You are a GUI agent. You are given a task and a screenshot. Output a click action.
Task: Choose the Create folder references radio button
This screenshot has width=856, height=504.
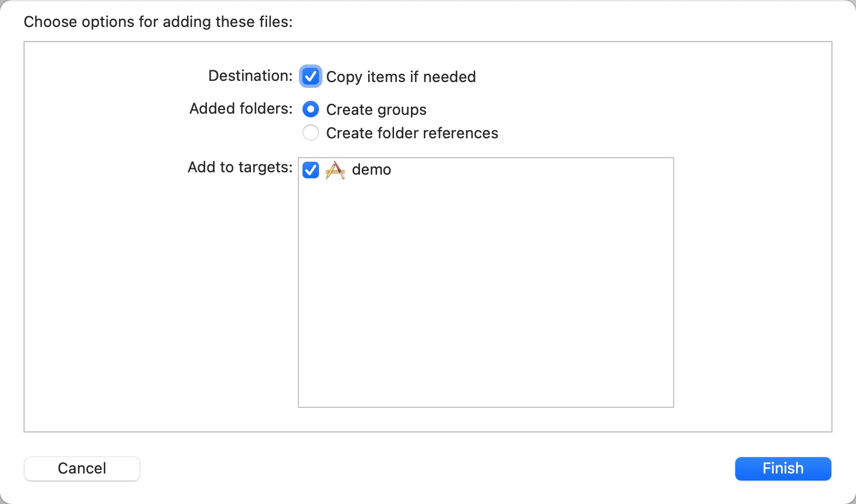coord(311,132)
